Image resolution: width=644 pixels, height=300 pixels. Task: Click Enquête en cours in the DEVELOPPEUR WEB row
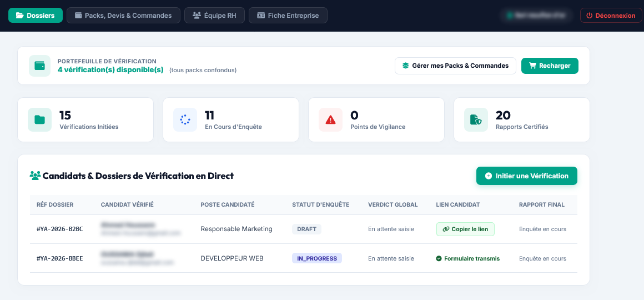[542, 258]
